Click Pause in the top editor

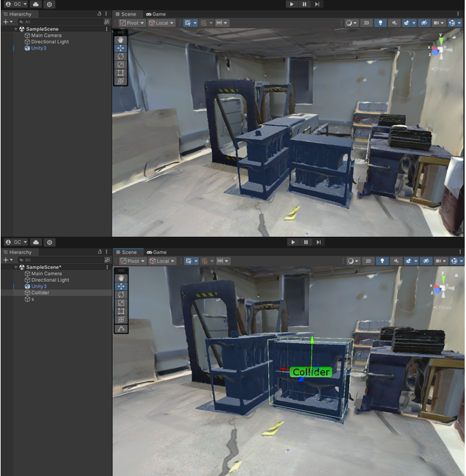[305, 5]
